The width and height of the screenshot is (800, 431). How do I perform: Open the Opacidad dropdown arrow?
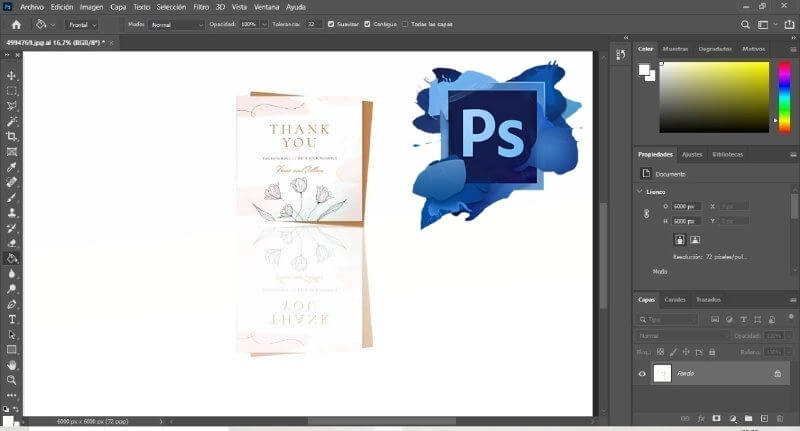click(x=264, y=24)
